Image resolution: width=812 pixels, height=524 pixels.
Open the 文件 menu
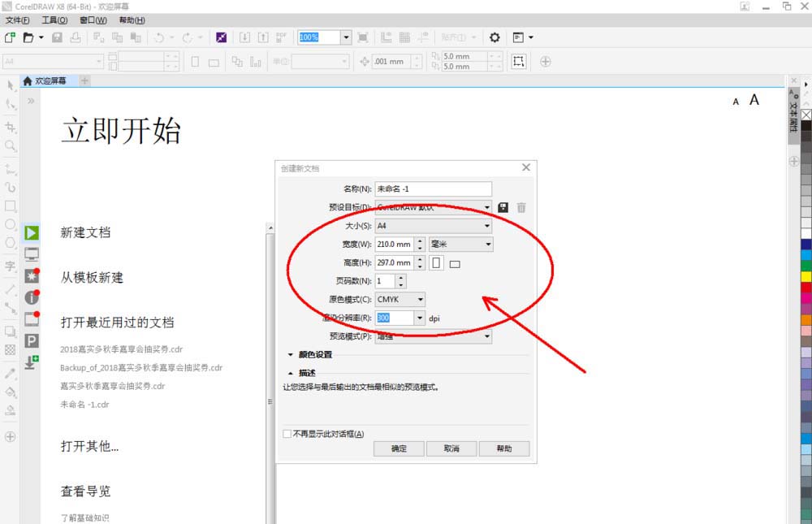[x=18, y=20]
